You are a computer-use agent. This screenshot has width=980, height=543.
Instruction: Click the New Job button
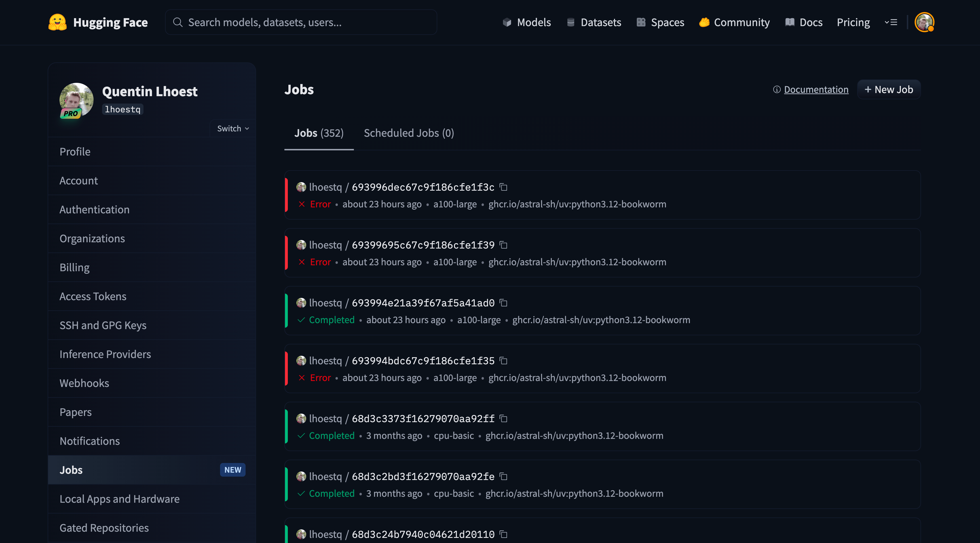point(888,89)
